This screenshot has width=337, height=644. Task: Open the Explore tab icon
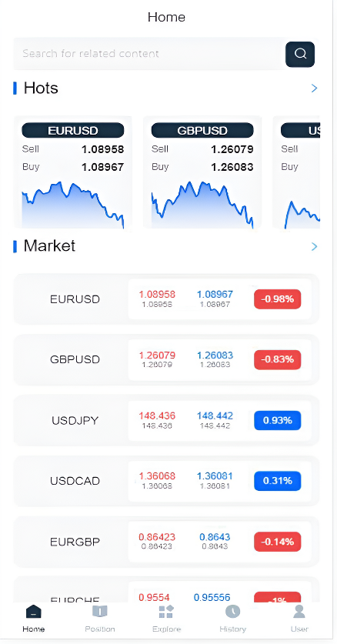[x=166, y=612]
